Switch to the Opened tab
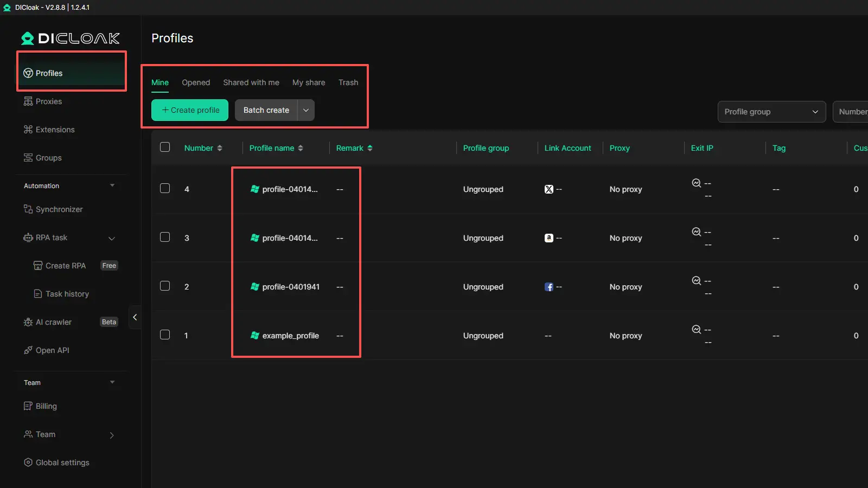Image resolution: width=868 pixels, height=488 pixels. tap(196, 82)
